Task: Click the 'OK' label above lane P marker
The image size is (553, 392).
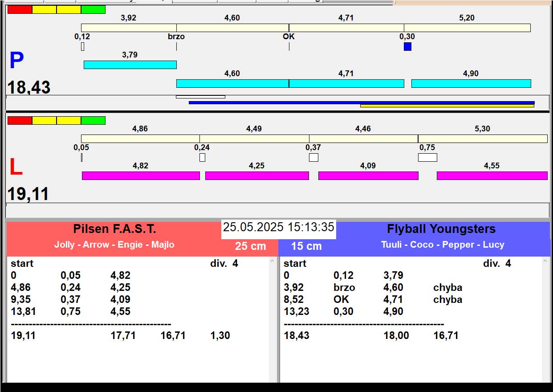Action: tap(289, 37)
